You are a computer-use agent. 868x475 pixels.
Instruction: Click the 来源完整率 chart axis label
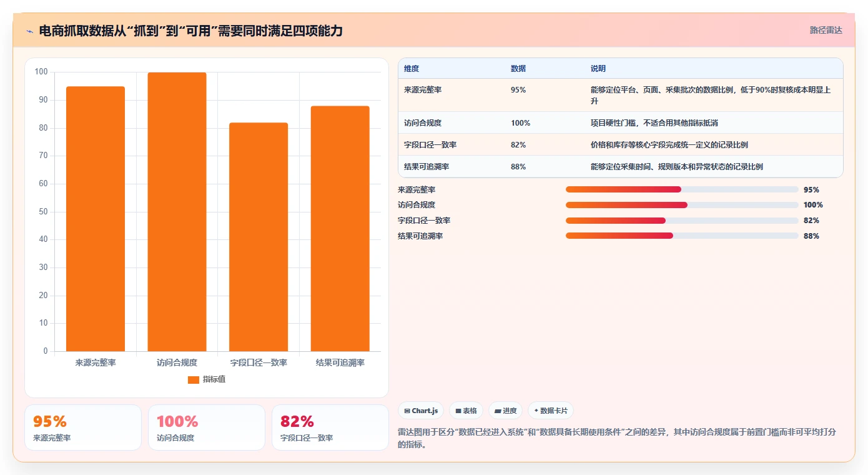[x=96, y=362]
